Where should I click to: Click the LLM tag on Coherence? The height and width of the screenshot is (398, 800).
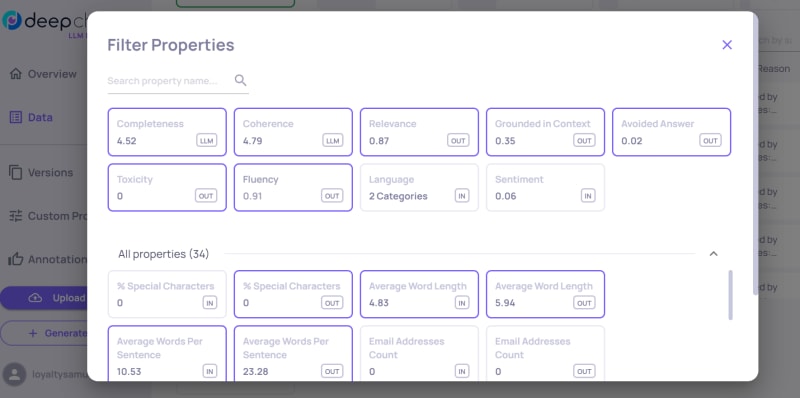tap(332, 140)
